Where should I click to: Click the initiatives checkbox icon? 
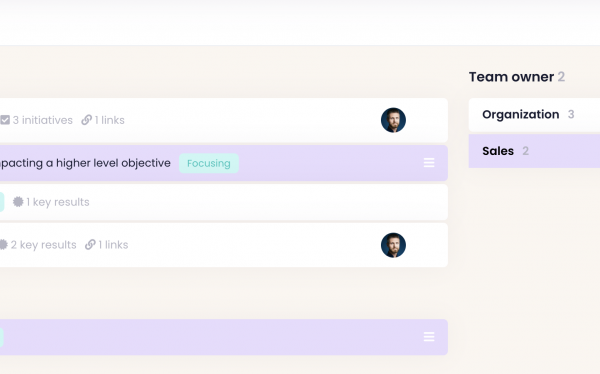(x=5, y=120)
